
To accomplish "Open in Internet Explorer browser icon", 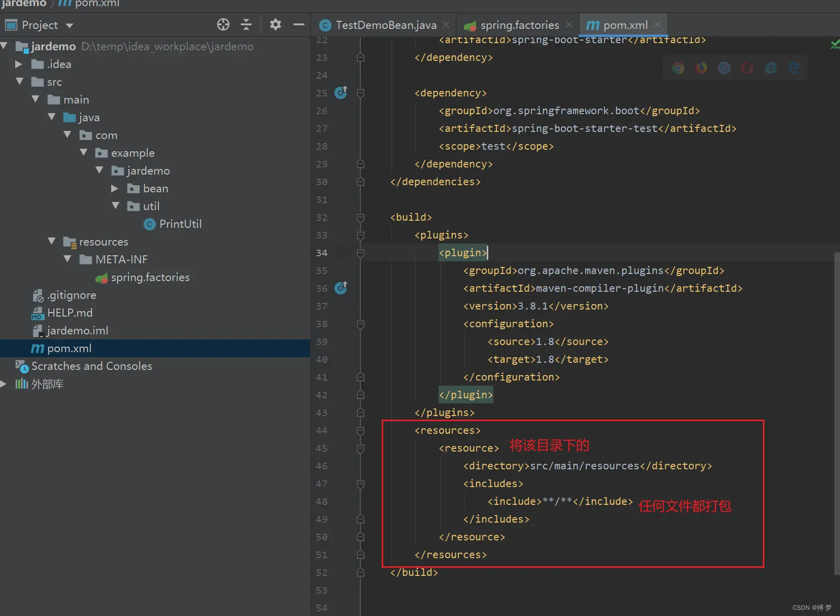I will tap(770, 68).
